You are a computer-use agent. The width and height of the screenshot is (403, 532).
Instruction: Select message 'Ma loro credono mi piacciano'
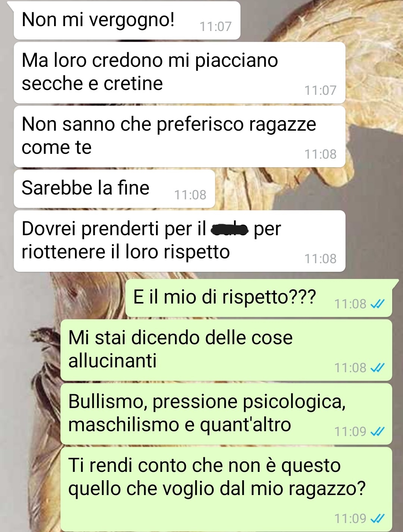coord(179,72)
